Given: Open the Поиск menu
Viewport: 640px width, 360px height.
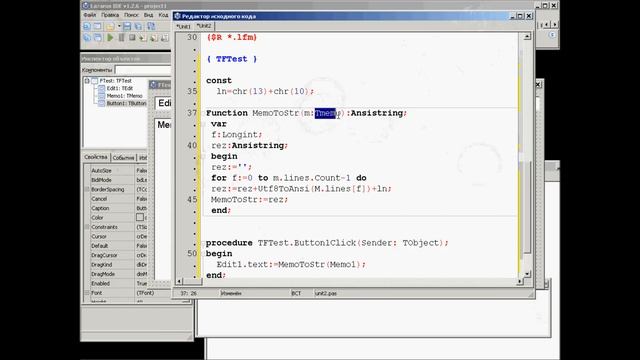Looking at the screenshot, I should pyautogui.click(x=131, y=15).
